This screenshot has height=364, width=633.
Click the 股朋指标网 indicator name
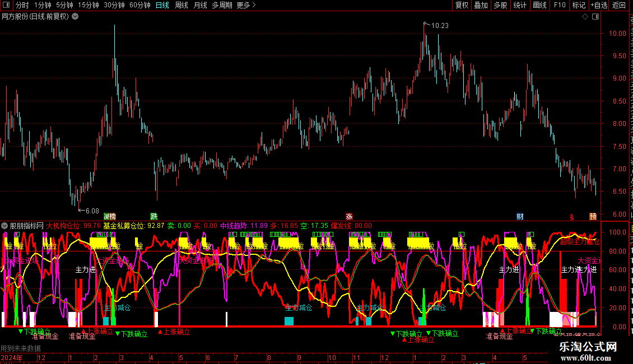tap(27, 226)
